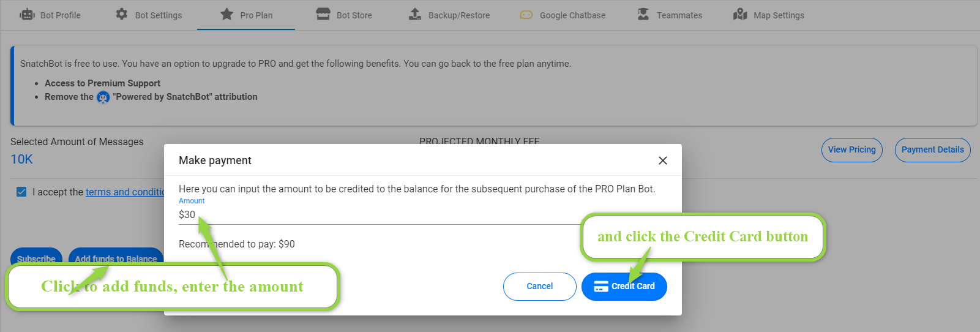The image size is (980, 332).
Task: Open the Teammates tab
Action: click(670, 15)
